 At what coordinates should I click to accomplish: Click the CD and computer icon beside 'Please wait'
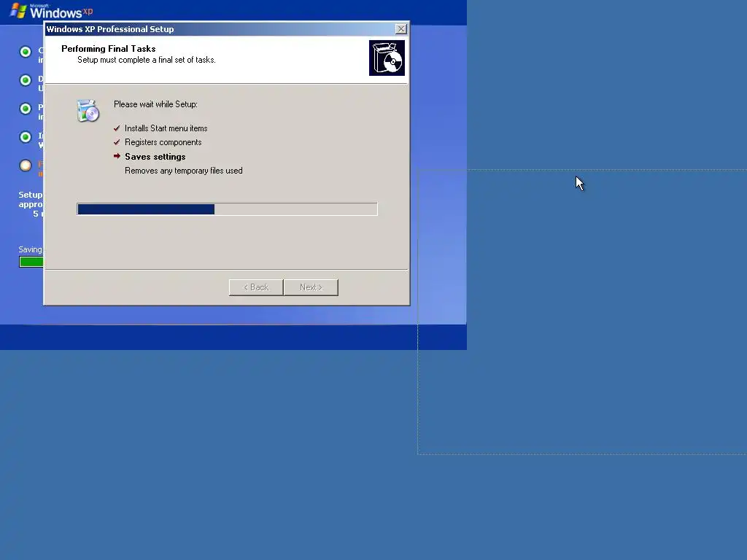88,111
